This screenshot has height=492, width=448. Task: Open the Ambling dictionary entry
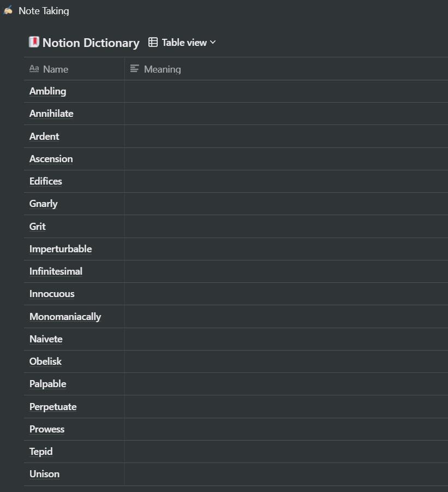[x=47, y=91]
